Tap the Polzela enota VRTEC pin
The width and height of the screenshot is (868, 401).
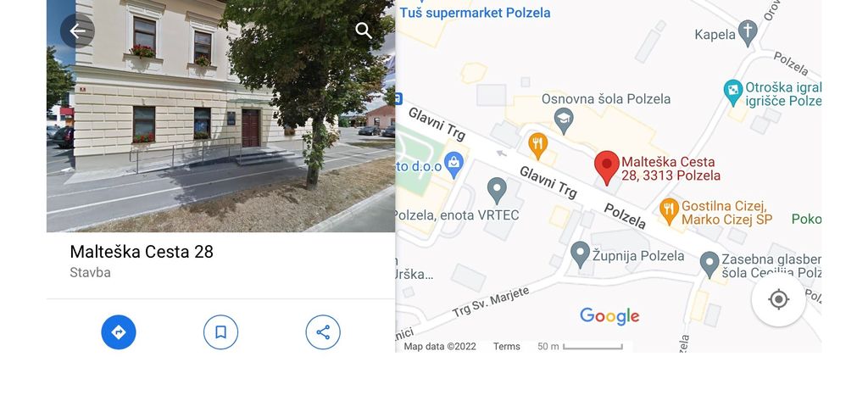[x=497, y=191]
